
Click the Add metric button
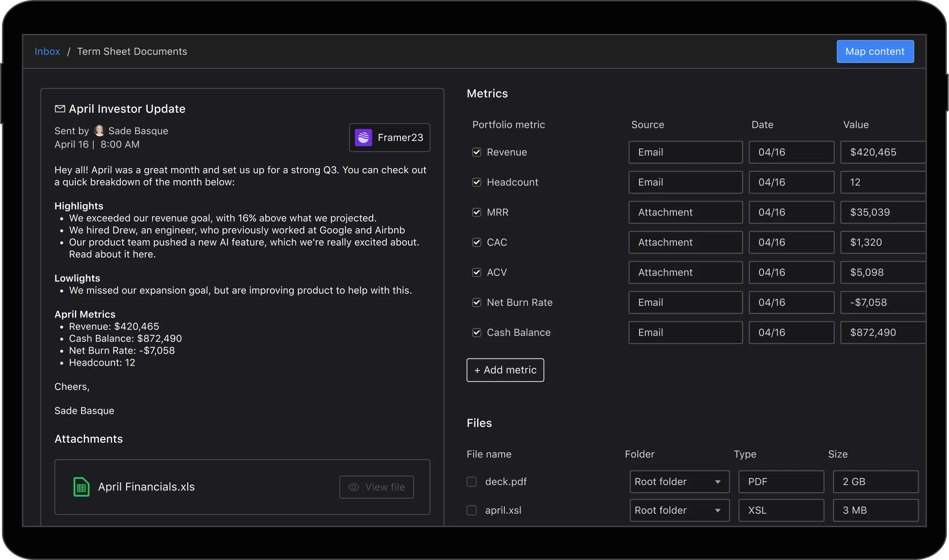[505, 370]
